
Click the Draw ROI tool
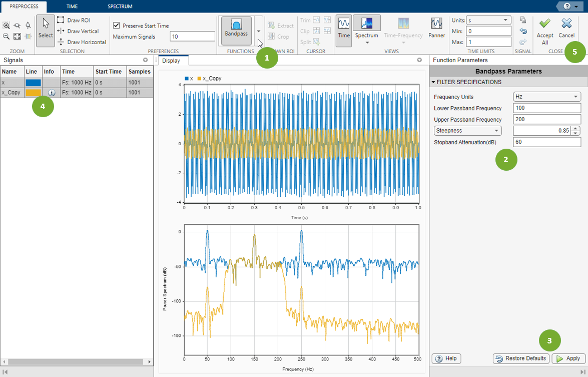point(73,20)
